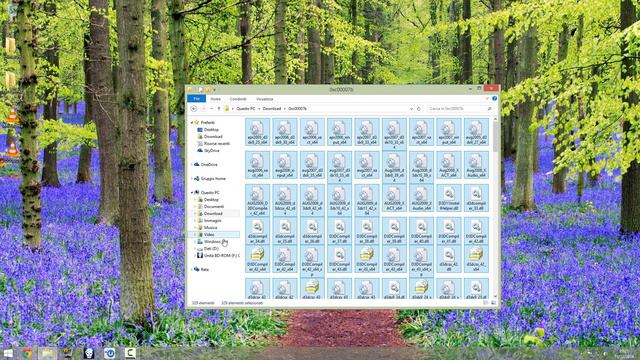Image resolution: width=640 pixels, height=360 pixels.
Task: Expand the Immagini folder node
Action: 196,220
